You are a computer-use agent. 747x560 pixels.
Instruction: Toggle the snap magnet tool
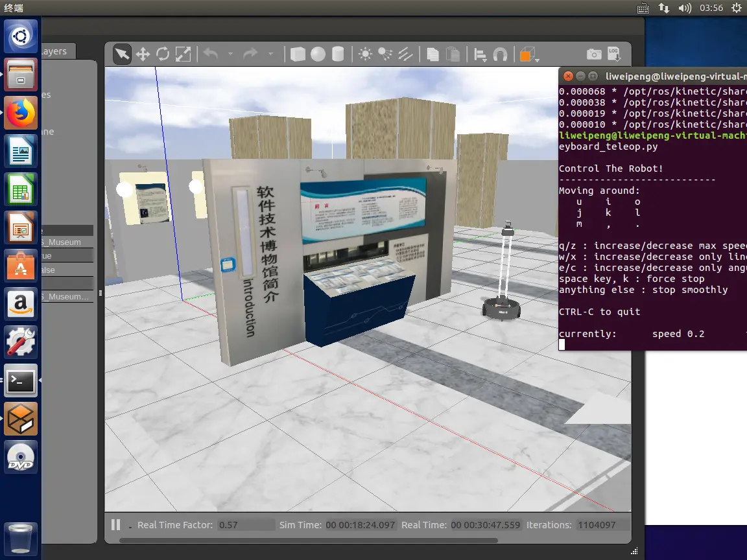500,54
